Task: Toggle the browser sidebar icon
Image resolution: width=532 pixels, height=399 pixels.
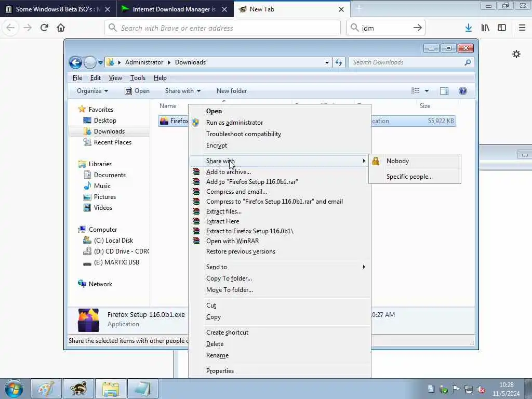Action: [502, 28]
